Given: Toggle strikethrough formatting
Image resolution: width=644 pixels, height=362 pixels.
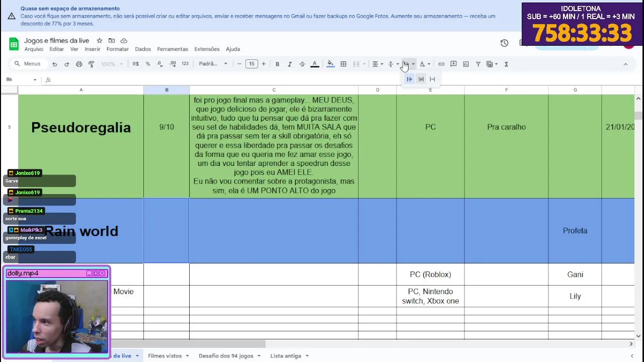Looking at the screenshot, I should tap(302, 64).
